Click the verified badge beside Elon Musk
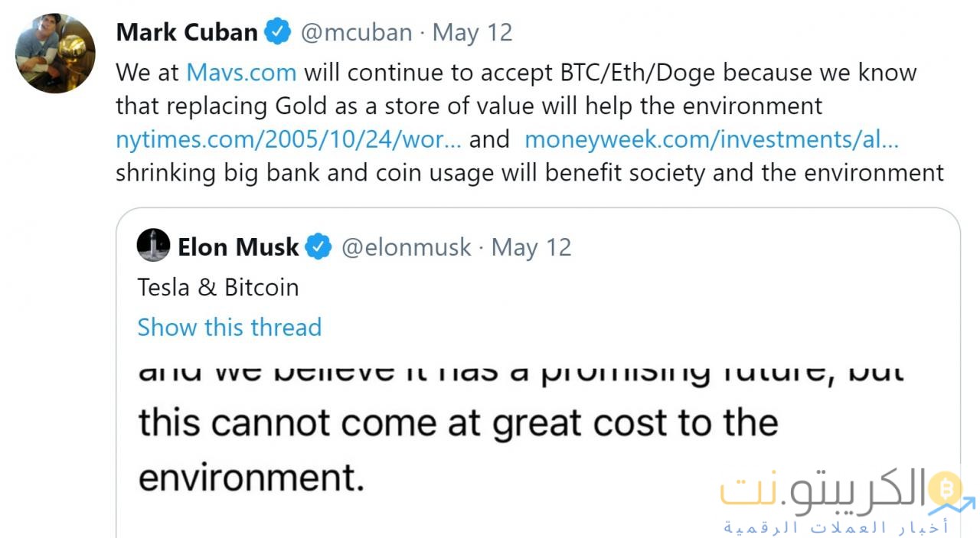This screenshot has width=980, height=538. click(x=318, y=247)
